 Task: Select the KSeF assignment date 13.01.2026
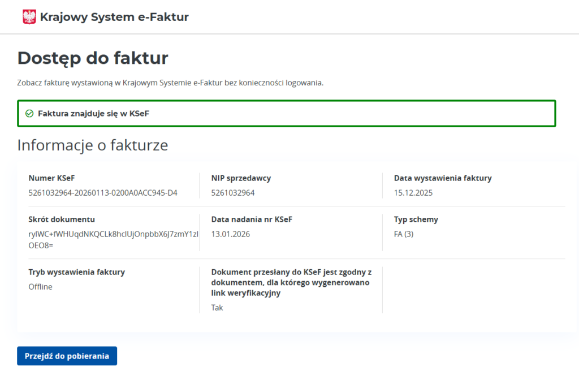231,234
